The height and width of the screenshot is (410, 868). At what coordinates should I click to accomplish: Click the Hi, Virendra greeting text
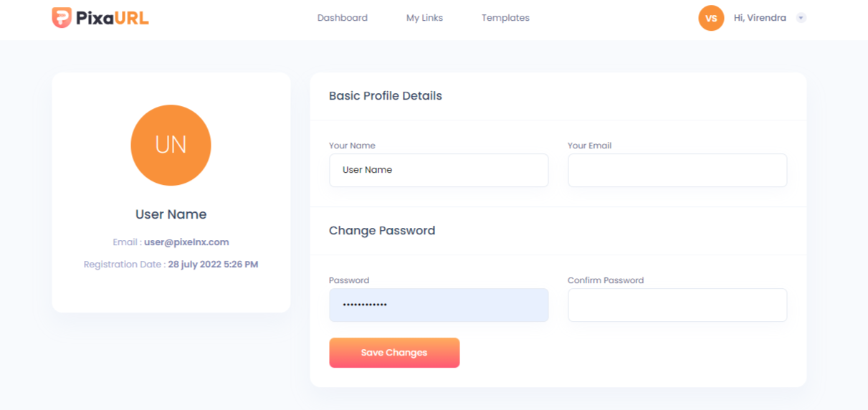(760, 18)
